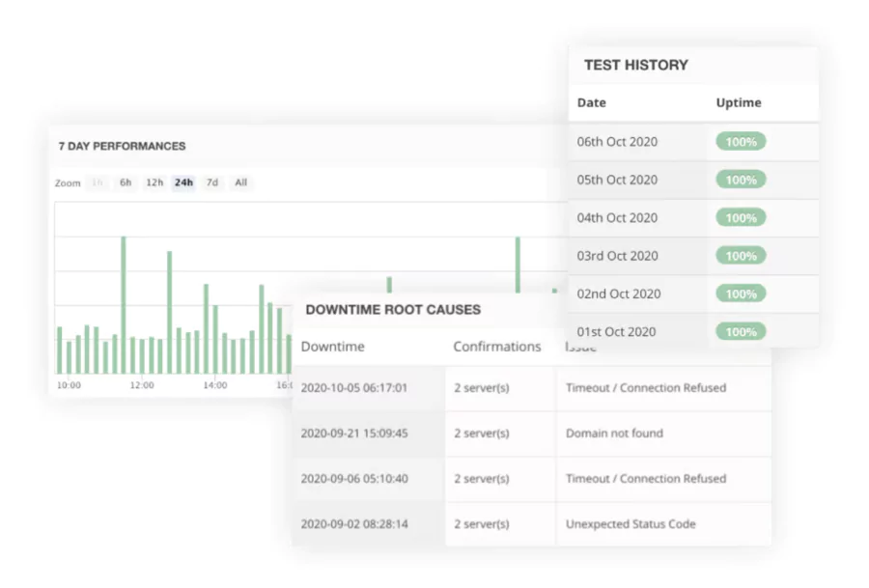Show All data in the chart
869x588 pixels.
(x=240, y=182)
